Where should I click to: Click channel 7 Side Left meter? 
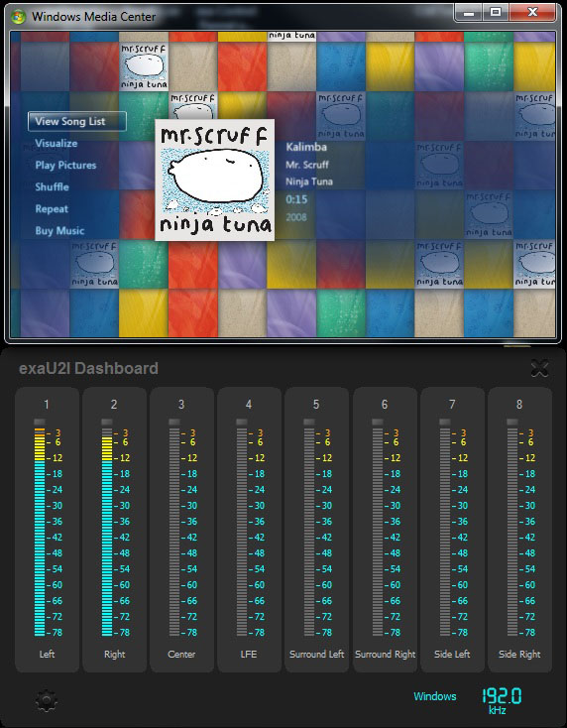[445, 532]
